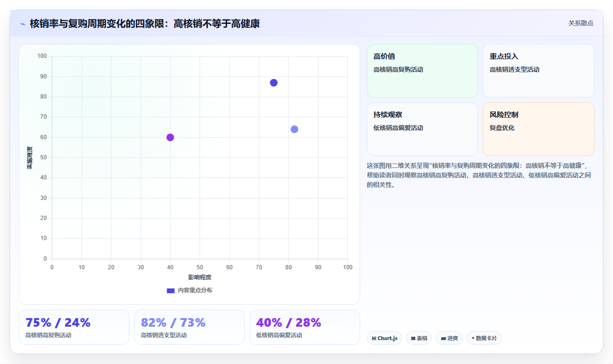
Task: Click the lightning icon beside the title
Action: point(23,24)
